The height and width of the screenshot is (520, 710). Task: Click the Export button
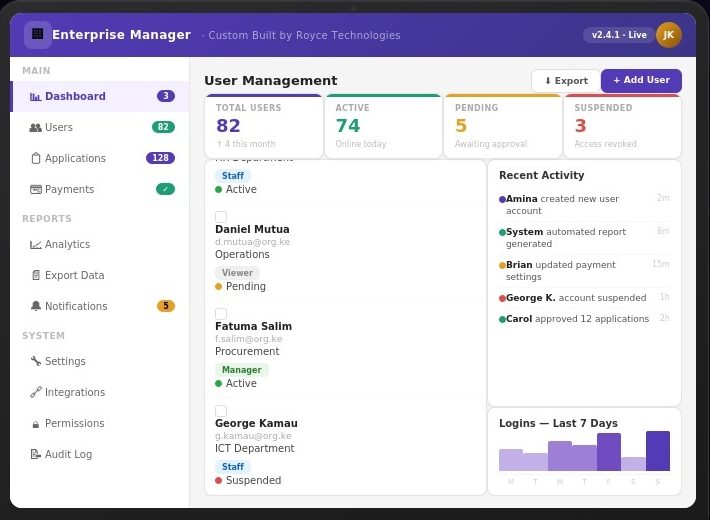click(x=565, y=81)
